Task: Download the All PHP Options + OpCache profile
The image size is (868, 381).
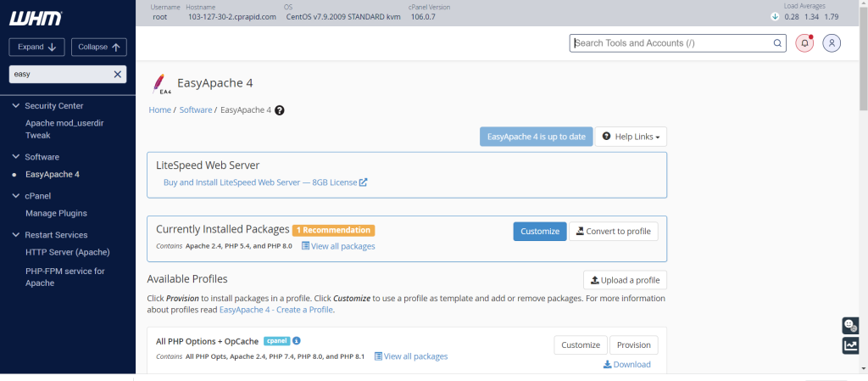Action: point(626,364)
